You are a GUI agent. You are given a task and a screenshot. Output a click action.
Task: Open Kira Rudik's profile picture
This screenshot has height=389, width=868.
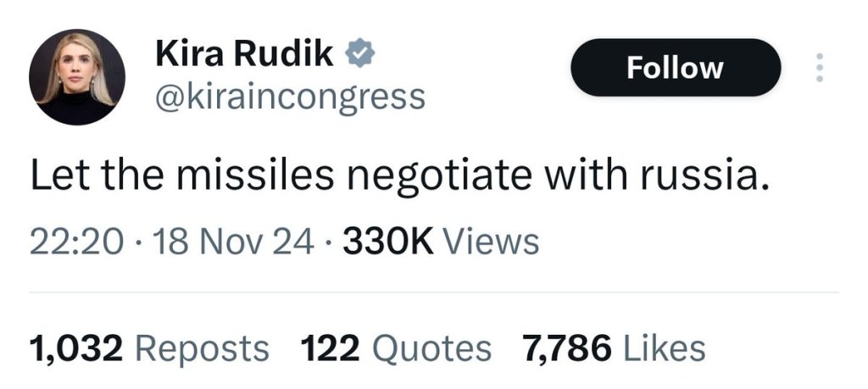coord(77,77)
